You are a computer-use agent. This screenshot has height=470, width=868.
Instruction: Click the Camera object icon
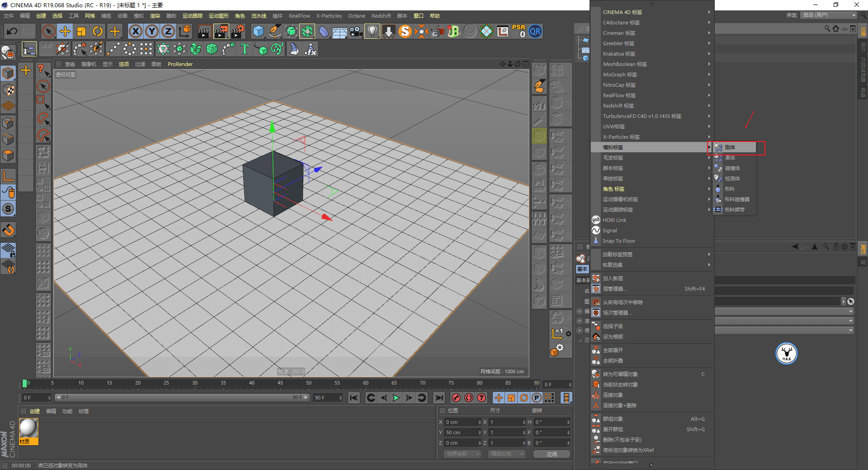356,31
